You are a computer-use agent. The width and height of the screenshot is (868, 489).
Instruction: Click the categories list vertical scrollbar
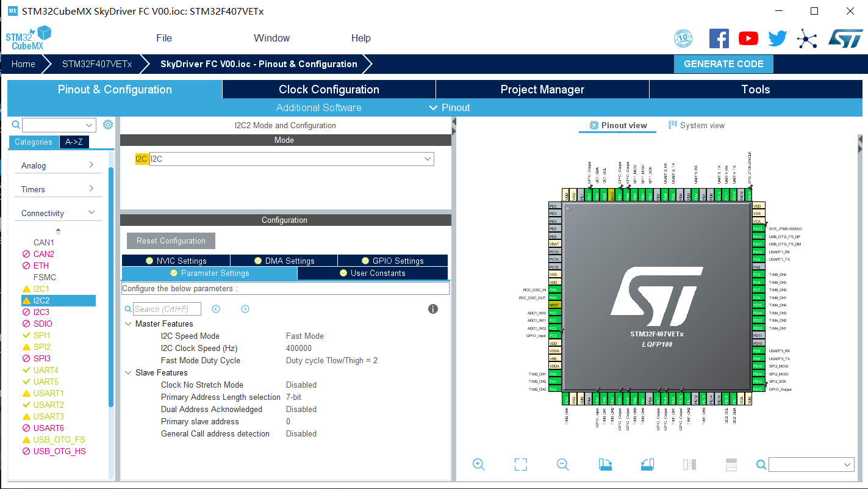point(111,287)
